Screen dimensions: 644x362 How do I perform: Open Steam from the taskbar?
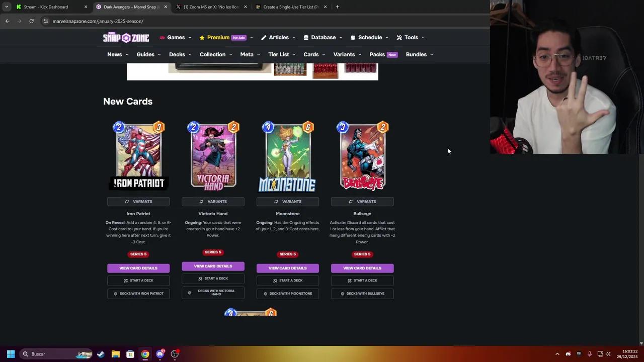coord(101,354)
